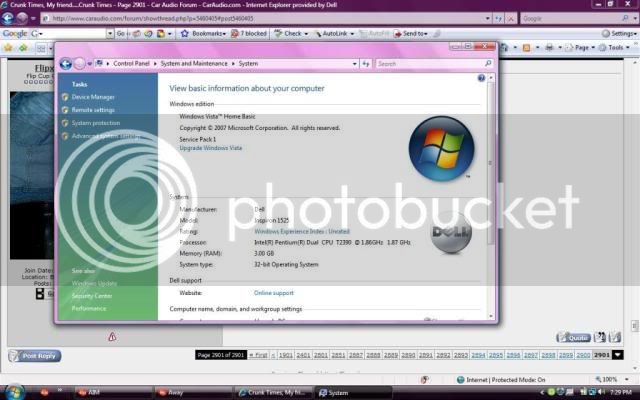
Task: Click the IE Print icon
Action: (x=549, y=48)
